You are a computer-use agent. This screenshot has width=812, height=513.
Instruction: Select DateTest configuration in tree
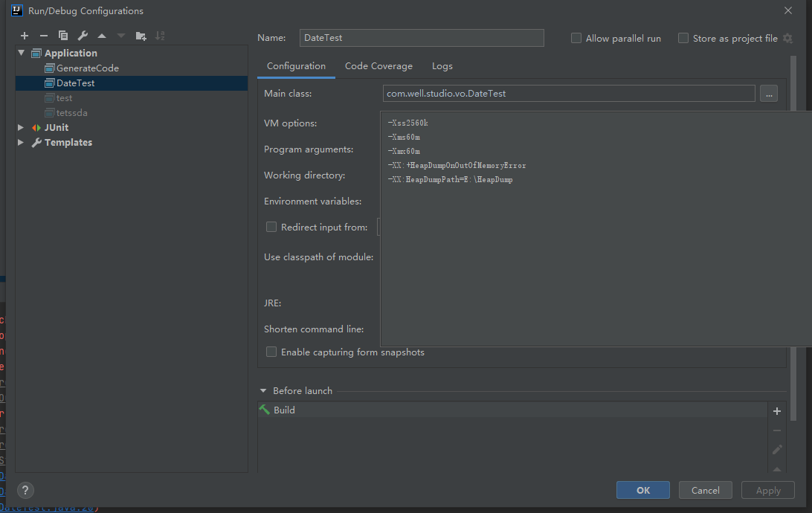point(132,83)
